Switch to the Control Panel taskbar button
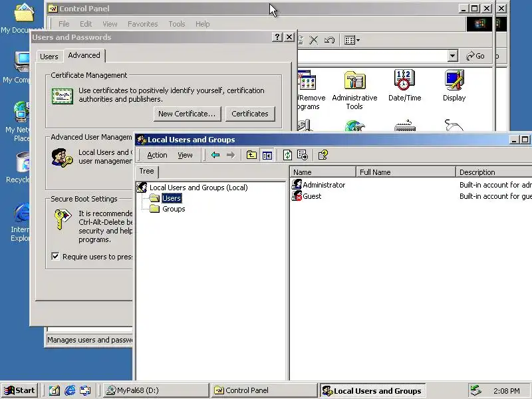Image resolution: width=532 pixels, height=399 pixels. point(263,390)
